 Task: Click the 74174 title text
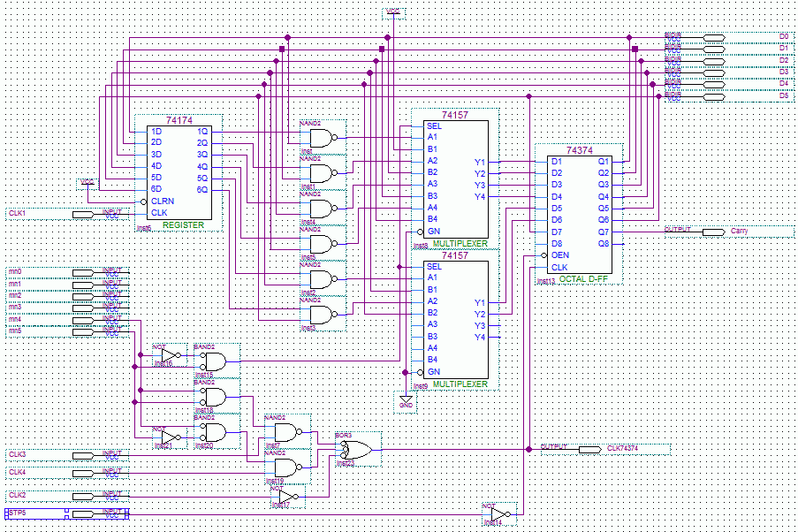pos(179,121)
